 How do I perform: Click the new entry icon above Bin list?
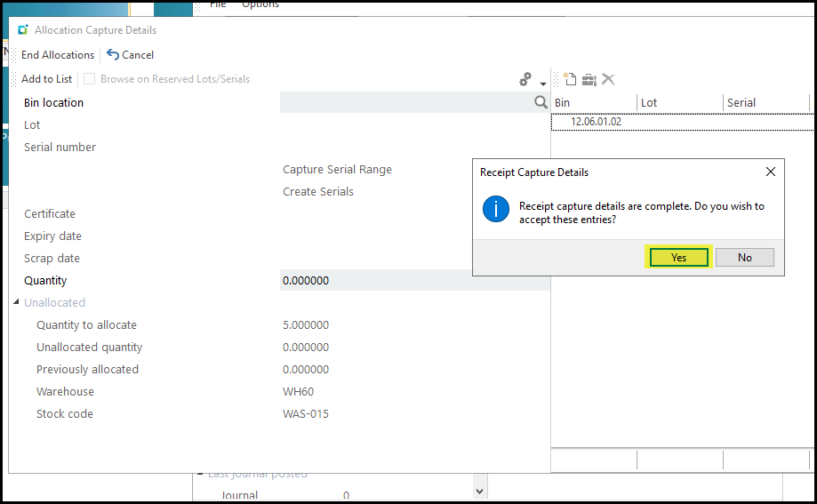click(570, 79)
